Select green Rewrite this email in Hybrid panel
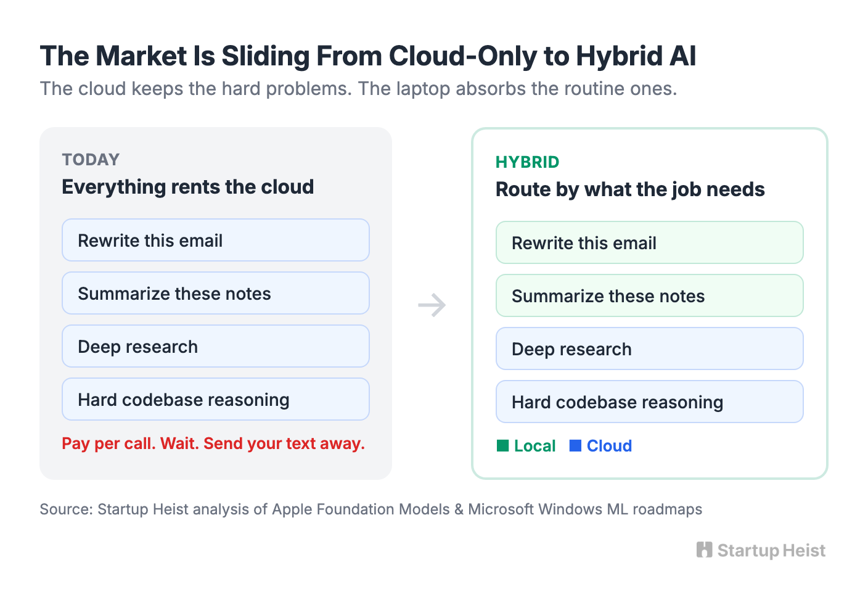Image resolution: width=868 pixels, height=602 pixels. [x=650, y=242]
